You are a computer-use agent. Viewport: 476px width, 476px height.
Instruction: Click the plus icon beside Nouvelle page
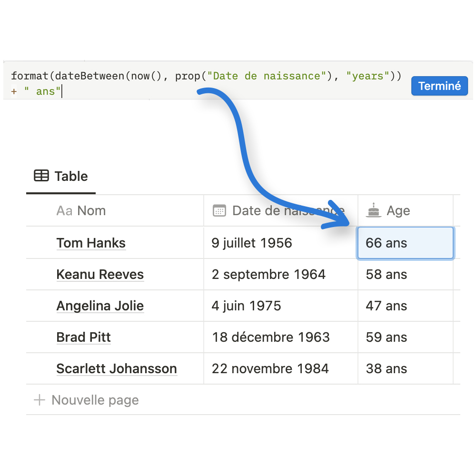click(39, 400)
